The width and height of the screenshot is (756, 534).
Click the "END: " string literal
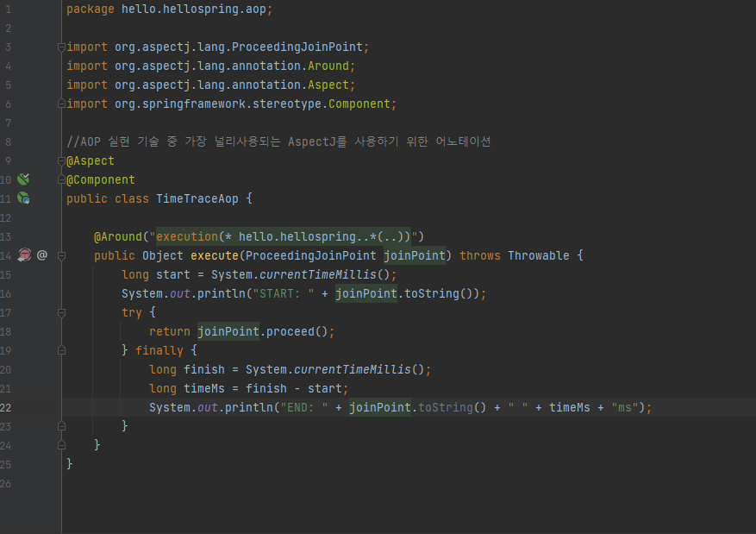[x=304, y=407]
